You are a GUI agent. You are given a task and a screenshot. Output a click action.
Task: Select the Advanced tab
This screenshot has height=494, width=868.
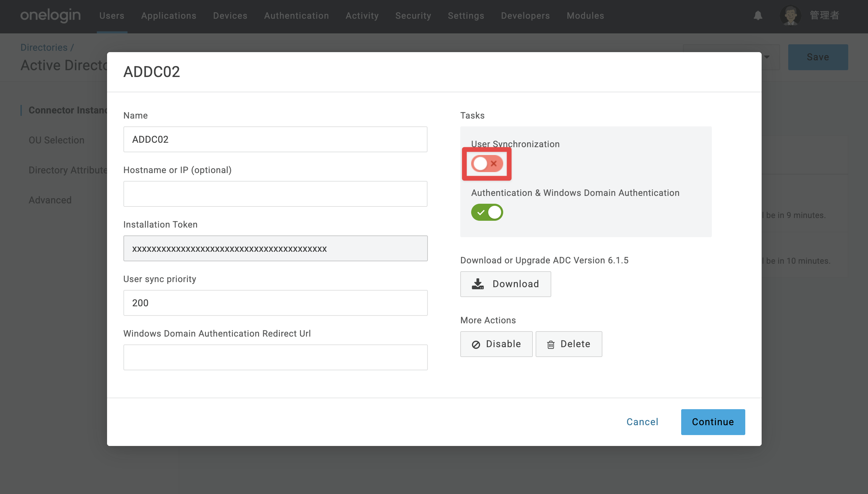click(x=50, y=200)
